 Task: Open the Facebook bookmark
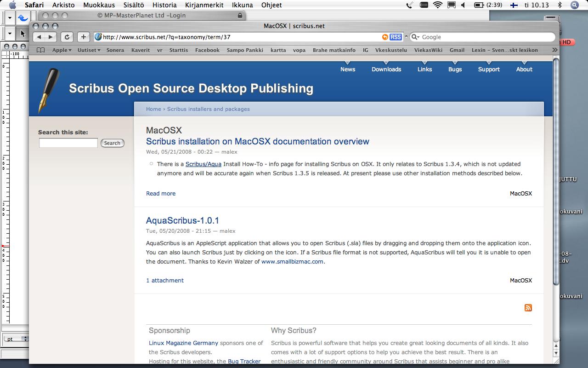click(207, 50)
